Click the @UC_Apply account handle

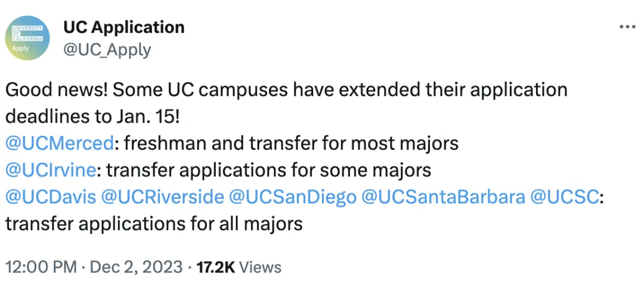(107, 49)
